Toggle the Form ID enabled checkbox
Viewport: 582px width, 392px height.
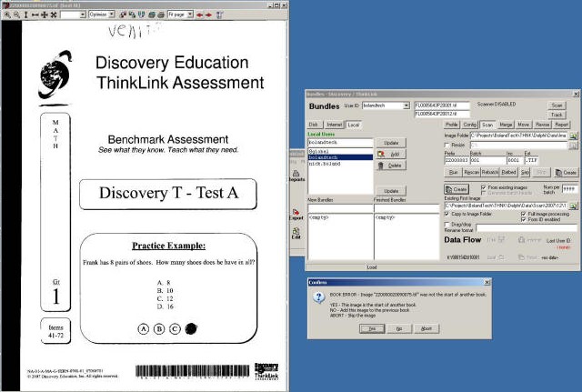coord(524,220)
